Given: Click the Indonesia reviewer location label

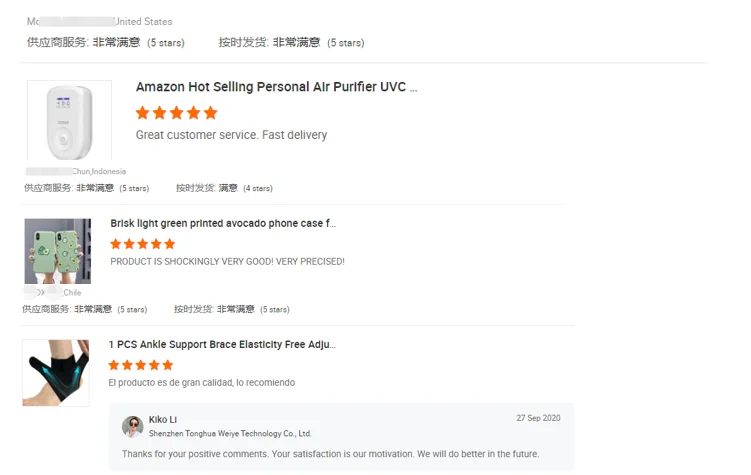Looking at the screenshot, I should pos(99,171).
